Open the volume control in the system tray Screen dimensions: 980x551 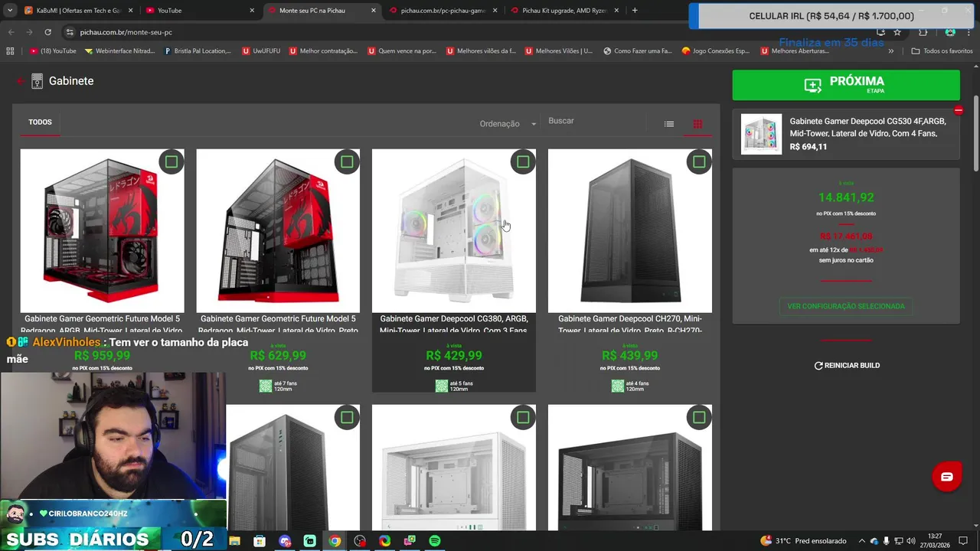coord(911,541)
